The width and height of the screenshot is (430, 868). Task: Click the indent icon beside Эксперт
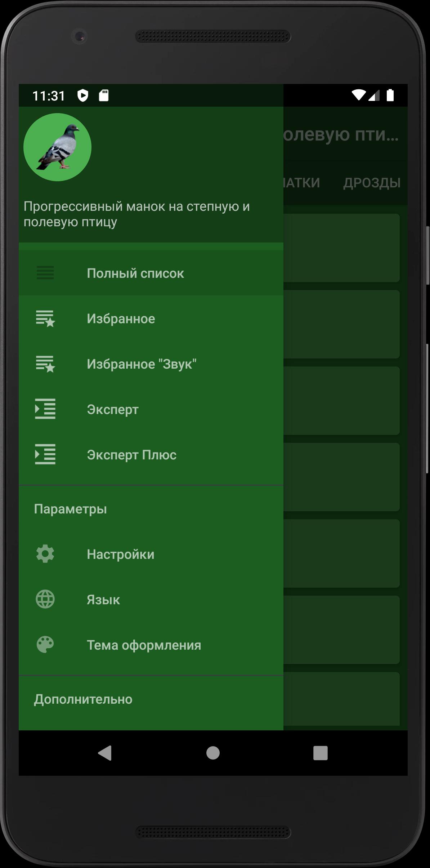(45, 409)
